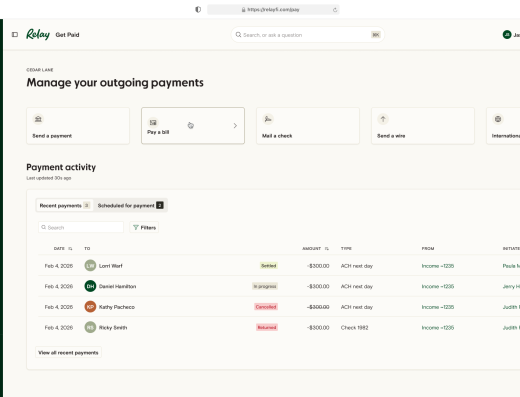Open the initiator link in the Lorri Werf row
The image size is (520, 397).
click(511, 266)
